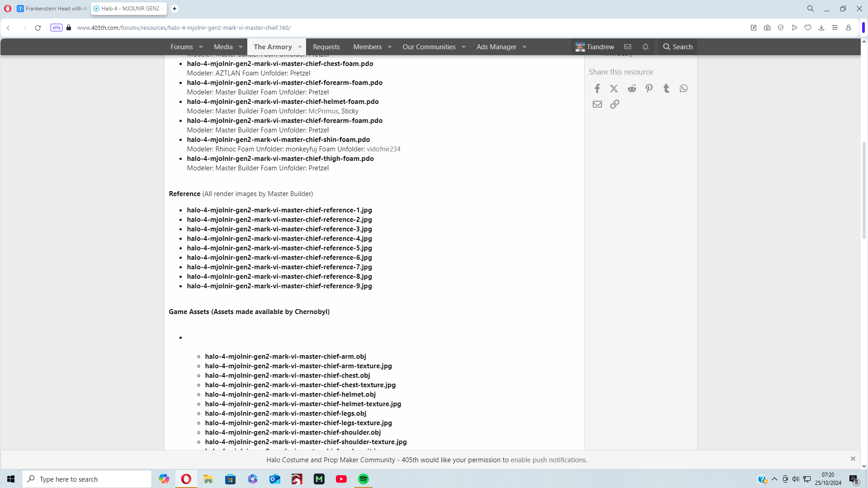Open Ads Manager menu item
This screenshot has width=868, height=488.
pos(496,47)
